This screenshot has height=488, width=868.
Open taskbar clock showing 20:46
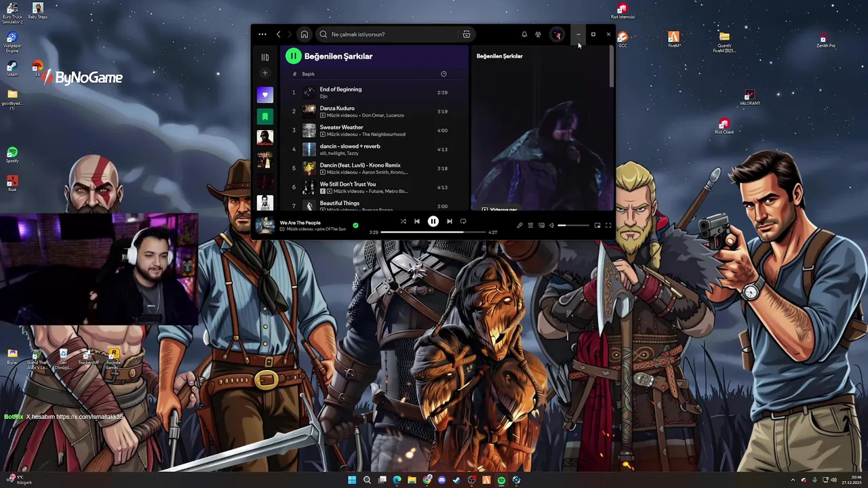click(852, 480)
